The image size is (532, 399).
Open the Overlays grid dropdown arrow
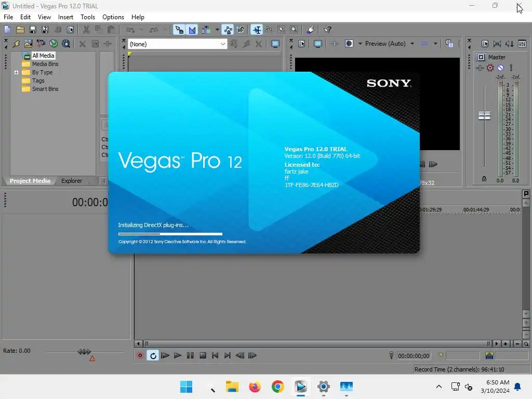point(435,44)
